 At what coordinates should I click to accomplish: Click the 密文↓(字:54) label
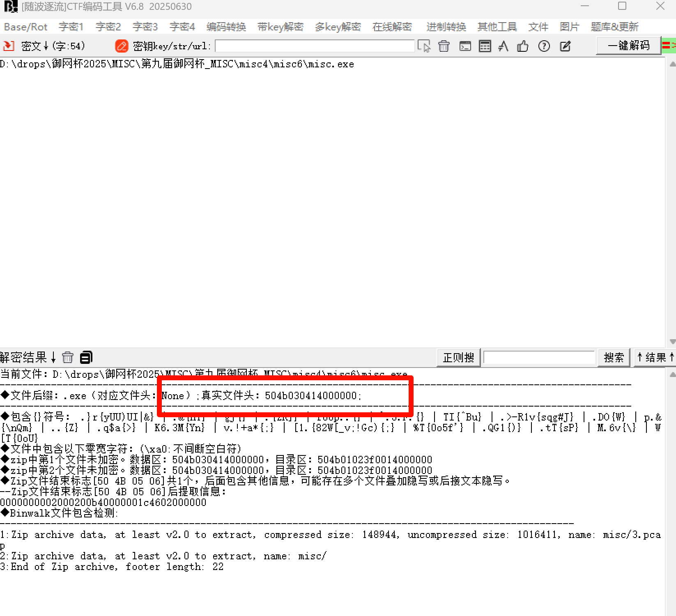pyautogui.click(x=53, y=46)
